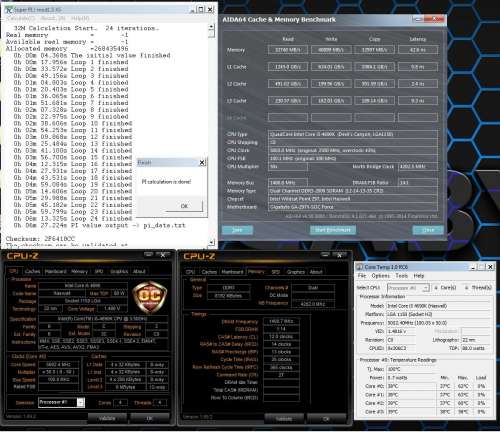500x432 pixels.
Task: Click the Core Speed value in CPU-Z
Action: pos(58,365)
